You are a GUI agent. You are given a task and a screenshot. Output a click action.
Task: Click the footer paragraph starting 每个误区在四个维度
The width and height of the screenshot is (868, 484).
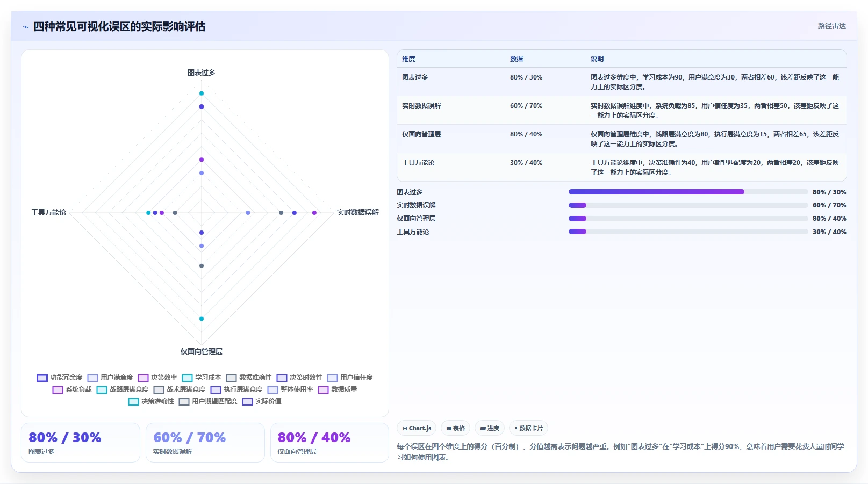point(621,452)
